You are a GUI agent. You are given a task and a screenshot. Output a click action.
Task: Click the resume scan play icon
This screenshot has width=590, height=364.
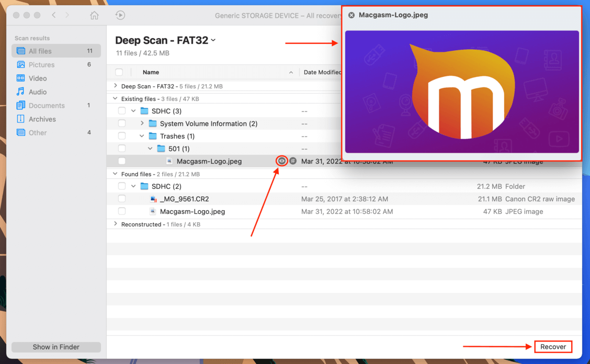pos(120,15)
